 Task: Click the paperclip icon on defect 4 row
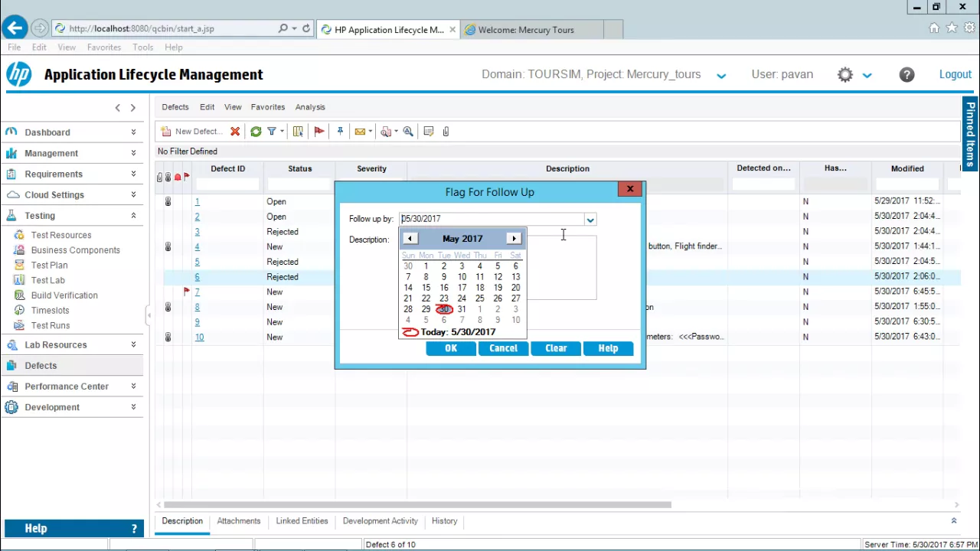click(x=168, y=246)
